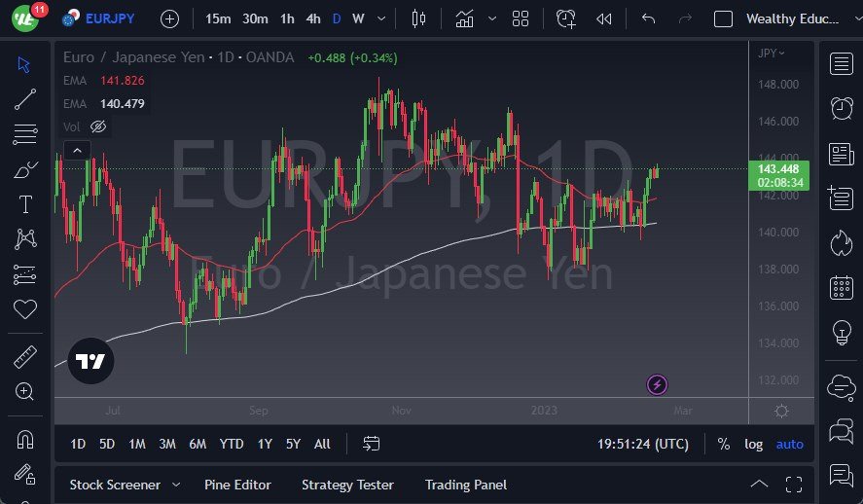Click the ideas lightbulb icon
Viewport: 863px width, 504px height.
(842, 333)
